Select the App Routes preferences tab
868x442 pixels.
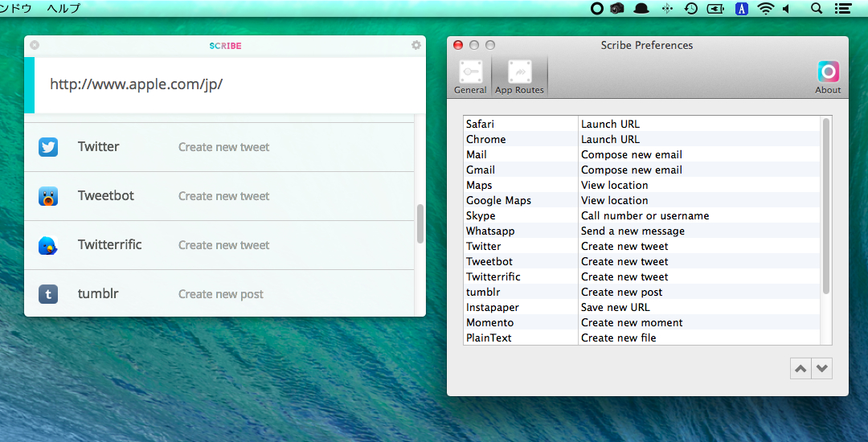click(x=519, y=77)
